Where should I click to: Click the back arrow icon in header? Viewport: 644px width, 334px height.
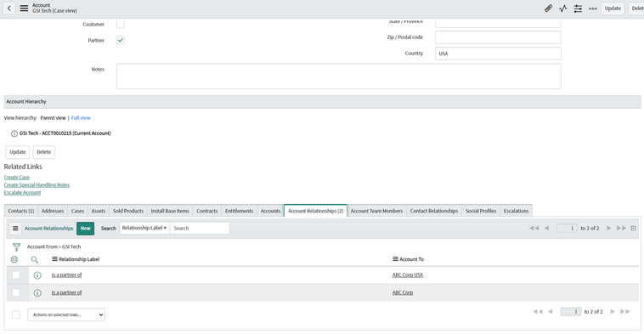9,8
